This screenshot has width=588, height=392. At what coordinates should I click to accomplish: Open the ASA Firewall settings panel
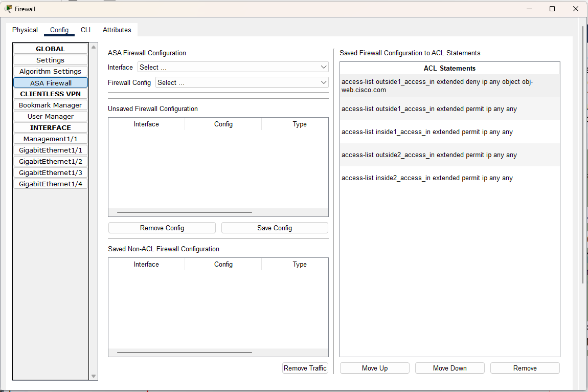(x=50, y=82)
